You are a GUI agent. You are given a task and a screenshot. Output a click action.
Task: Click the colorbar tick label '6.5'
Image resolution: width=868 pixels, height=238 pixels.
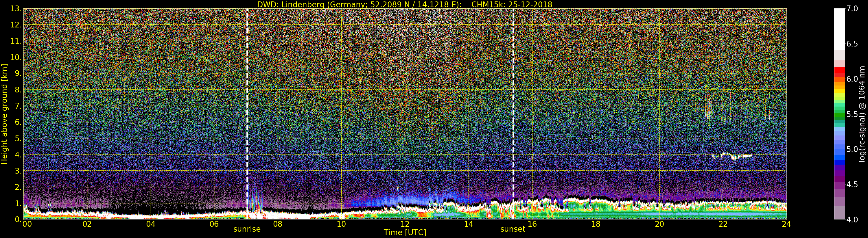[852, 44]
